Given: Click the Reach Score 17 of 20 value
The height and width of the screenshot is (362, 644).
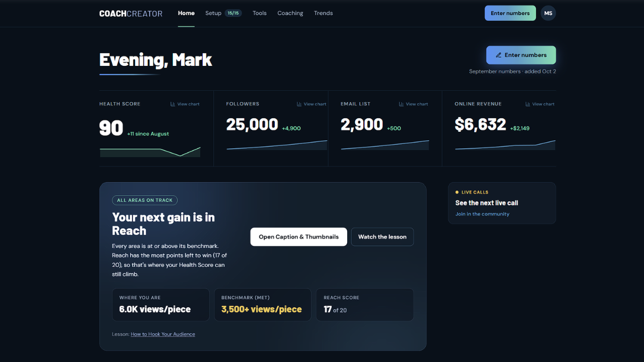Looking at the screenshot, I should [x=335, y=310].
